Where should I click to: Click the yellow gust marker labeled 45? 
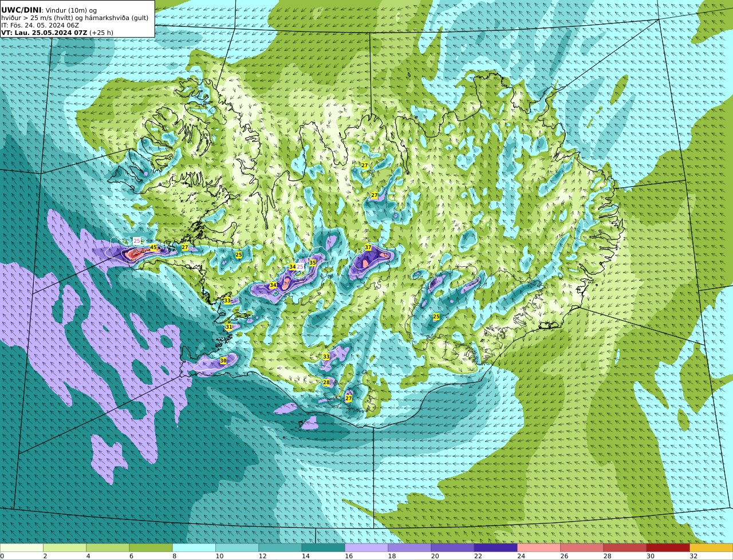[153, 247]
